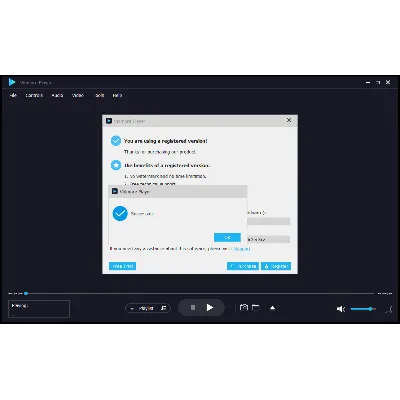Click the Playing info box

(x=39, y=309)
